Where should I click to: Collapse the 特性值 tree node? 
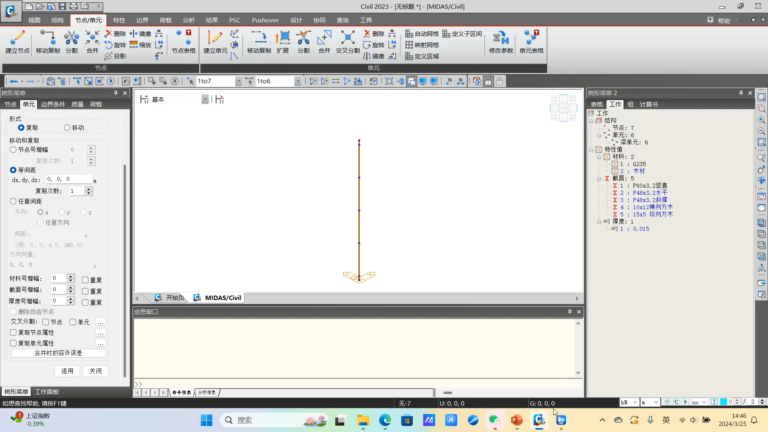(591, 149)
